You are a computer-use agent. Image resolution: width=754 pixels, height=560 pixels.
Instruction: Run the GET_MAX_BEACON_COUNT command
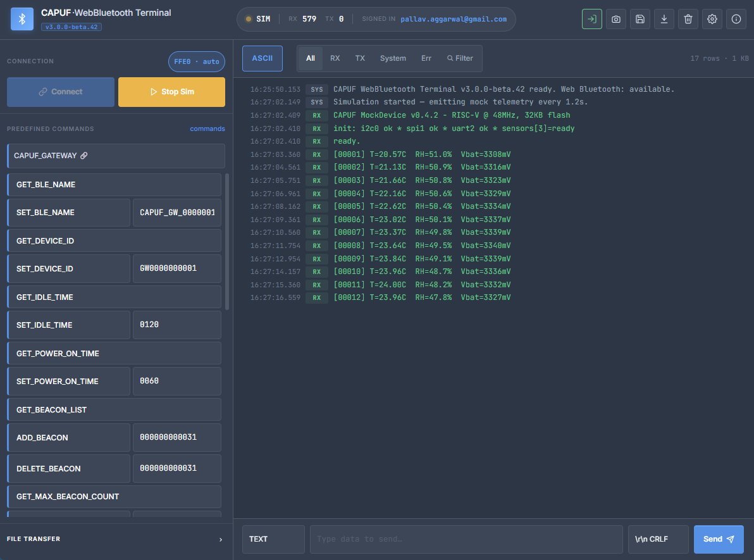pos(114,497)
